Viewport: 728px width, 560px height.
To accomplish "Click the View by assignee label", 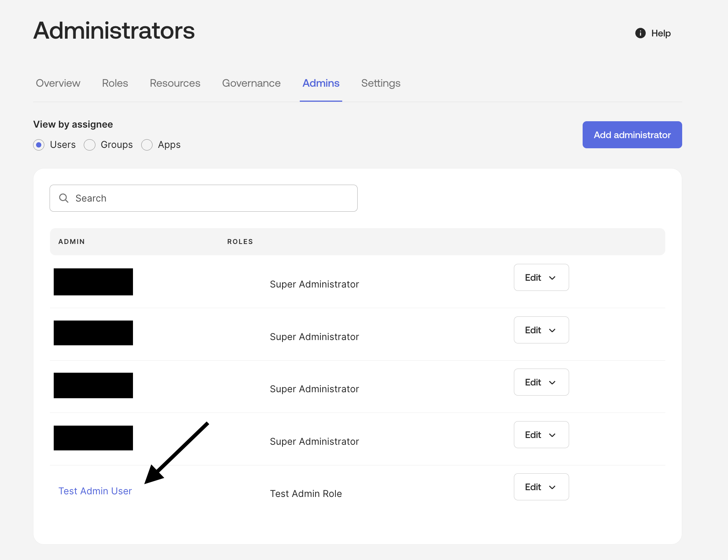I will [x=73, y=125].
